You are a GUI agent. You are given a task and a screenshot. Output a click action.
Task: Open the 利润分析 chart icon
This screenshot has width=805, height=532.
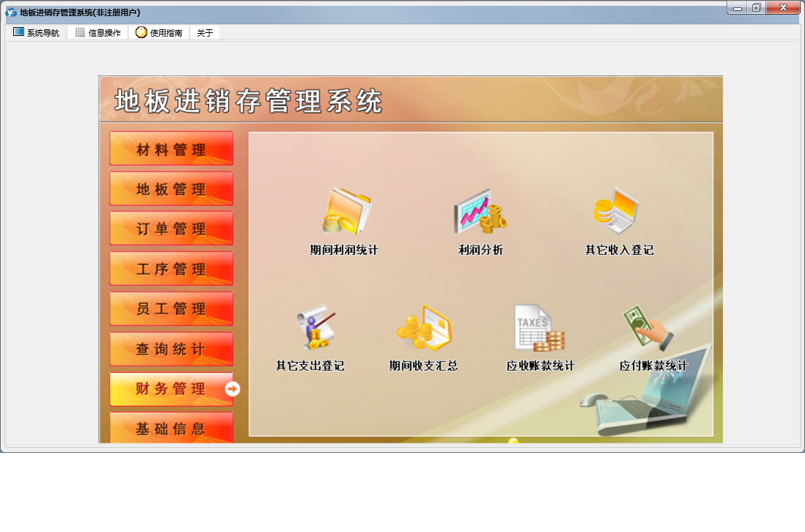click(x=480, y=211)
